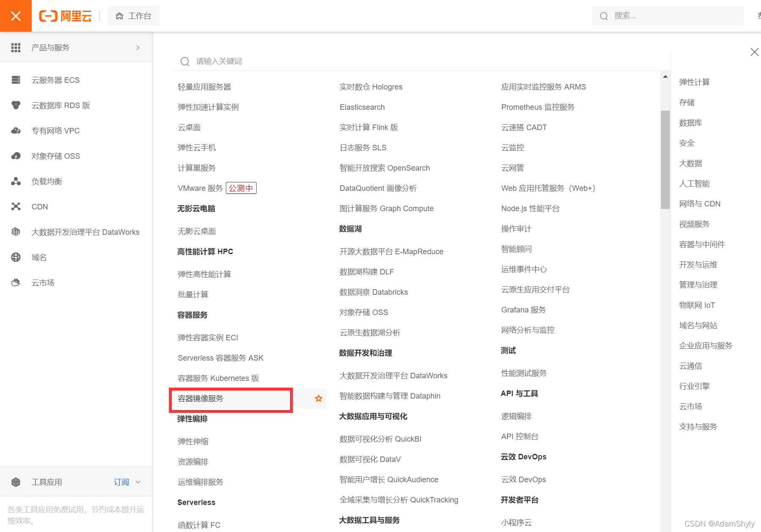Jump to 开发与运维 category
The height and width of the screenshot is (532, 761).
[x=698, y=265]
